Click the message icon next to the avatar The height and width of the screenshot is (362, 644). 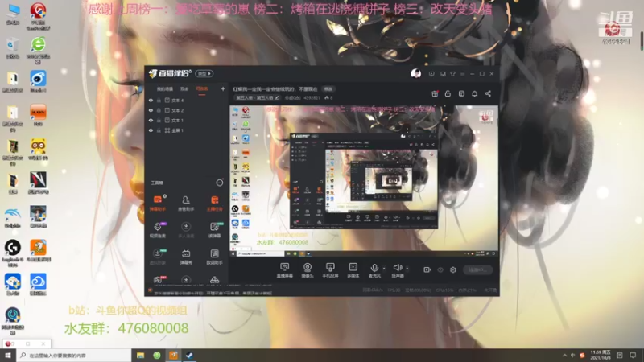point(431,74)
